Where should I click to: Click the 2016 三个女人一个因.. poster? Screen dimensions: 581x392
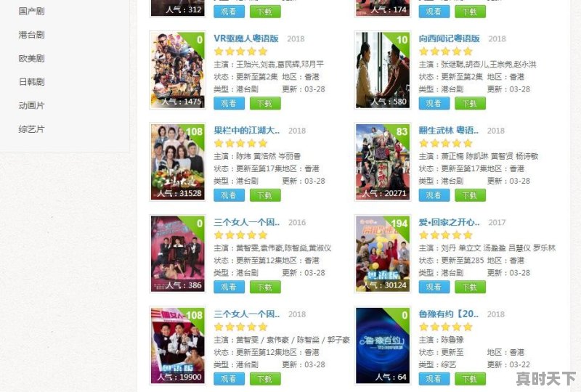tap(178, 254)
